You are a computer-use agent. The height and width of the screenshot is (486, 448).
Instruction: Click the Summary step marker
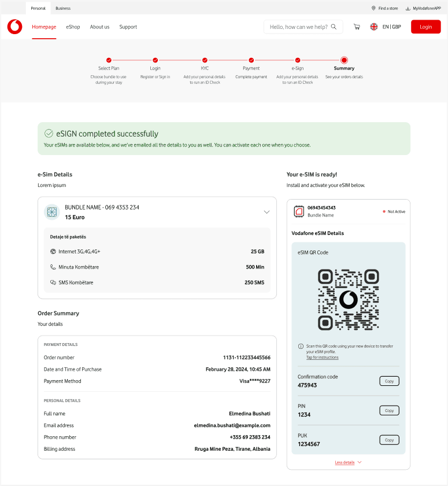point(344,60)
